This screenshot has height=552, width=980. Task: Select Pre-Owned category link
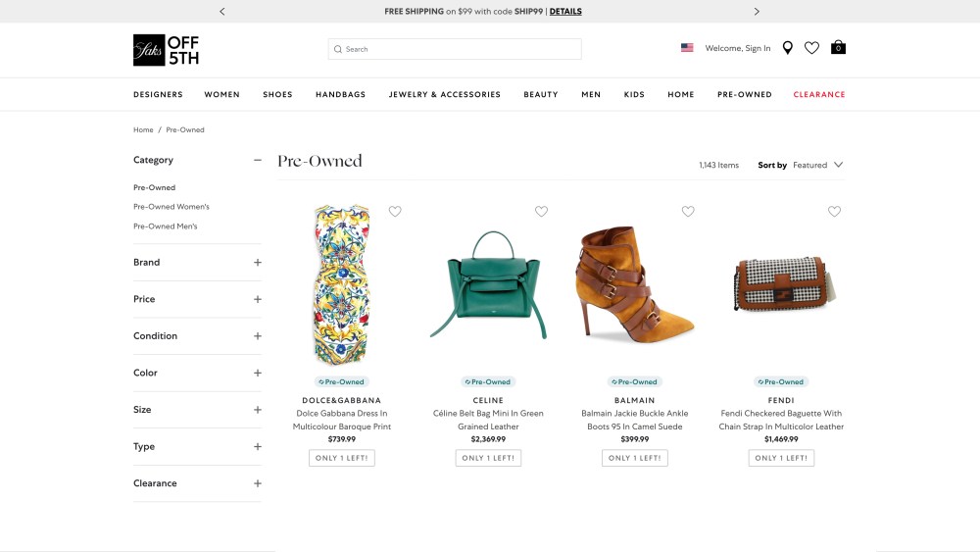[x=155, y=187]
